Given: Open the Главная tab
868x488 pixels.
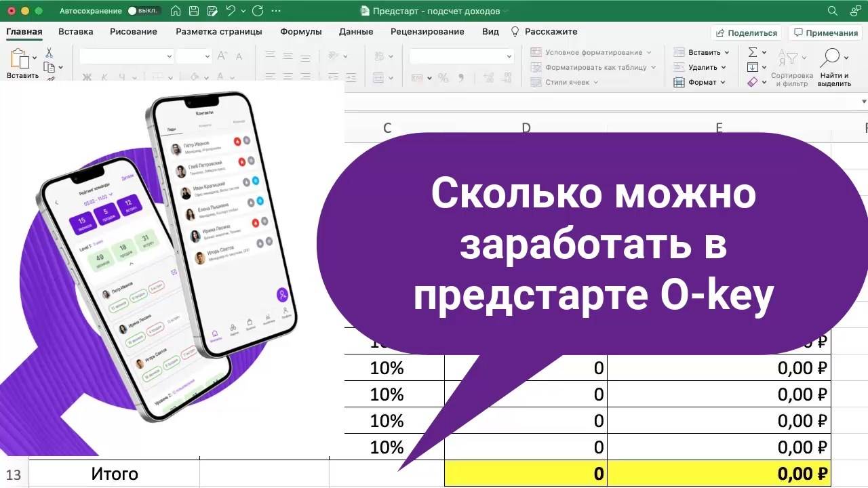Looking at the screenshot, I should tap(24, 32).
